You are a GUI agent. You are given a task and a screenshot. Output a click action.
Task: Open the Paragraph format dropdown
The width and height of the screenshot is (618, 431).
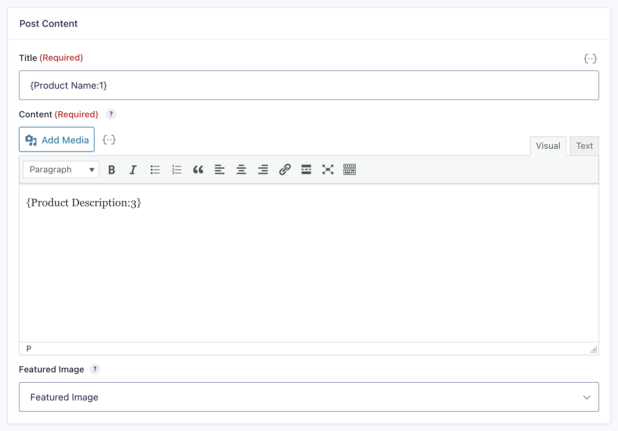point(61,170)
